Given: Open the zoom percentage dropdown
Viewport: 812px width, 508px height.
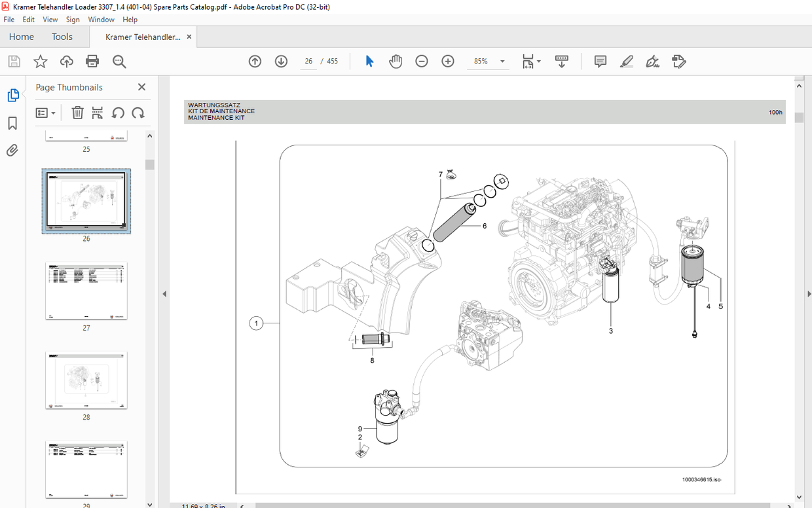Looking at the screenshot, I should point(502,61).
